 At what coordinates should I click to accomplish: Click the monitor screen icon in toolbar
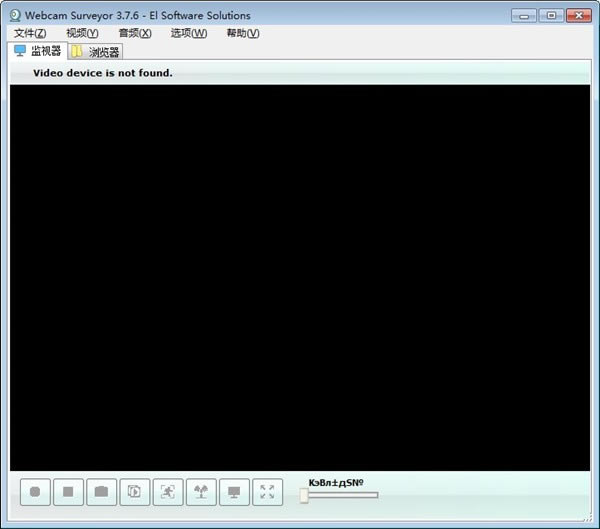point(235,492)
